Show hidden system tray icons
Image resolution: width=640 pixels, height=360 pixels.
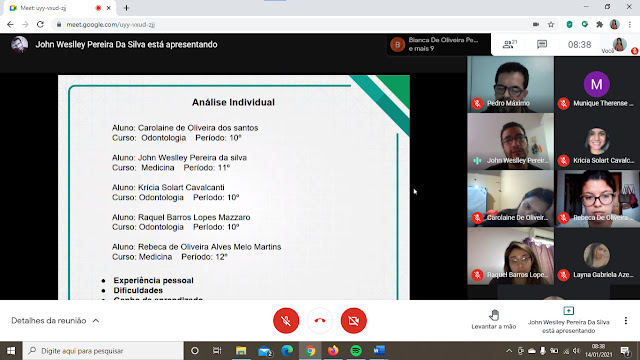pyautogui.click(x=509, y=351)
